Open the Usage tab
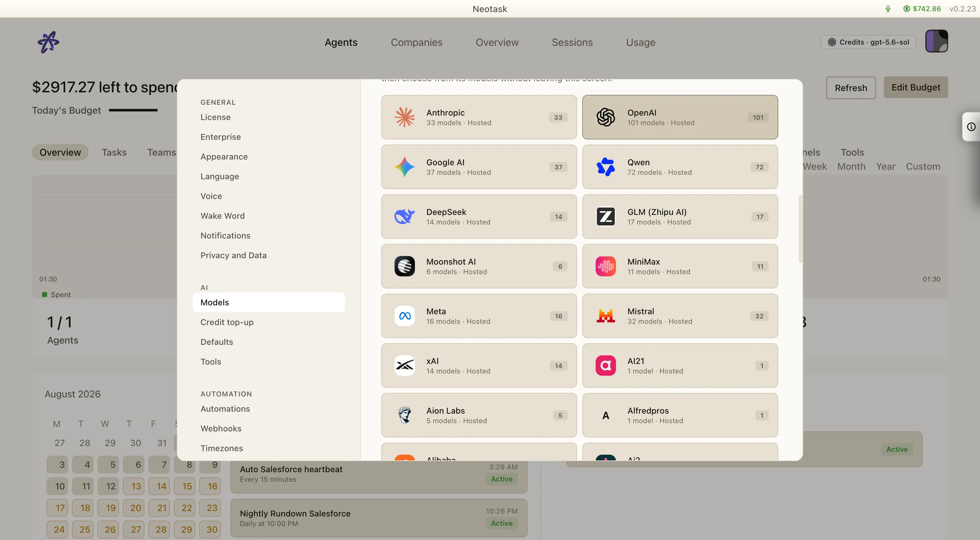Image resolution: width=980 pixels, height=540 pixels. coord(641,42)
